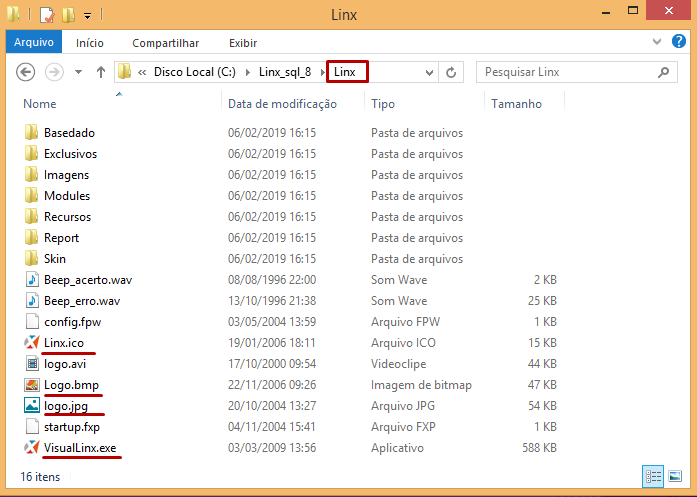Click the search magnifier icon
This screenshot has height=497, width=697.
[664, 72]
